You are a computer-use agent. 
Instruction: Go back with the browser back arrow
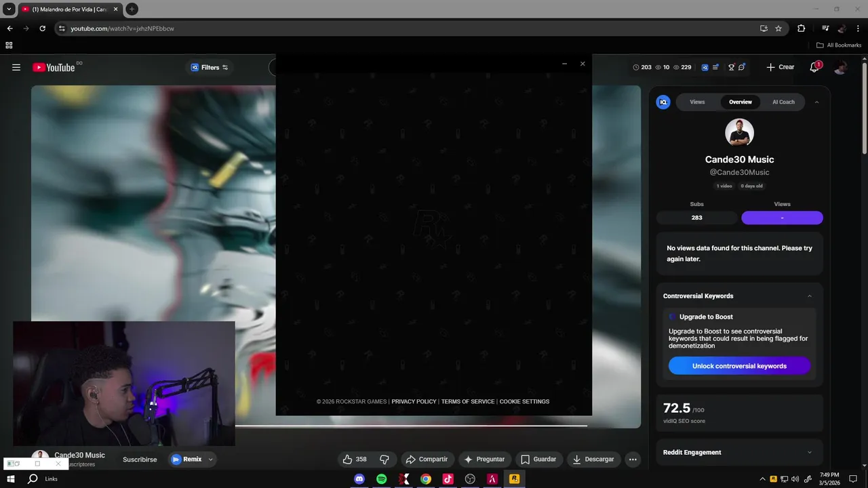pos(9,28)
